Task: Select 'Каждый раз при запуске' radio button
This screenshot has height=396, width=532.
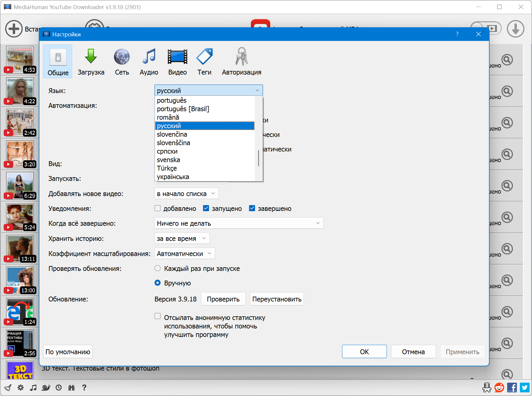Action: 158,268
